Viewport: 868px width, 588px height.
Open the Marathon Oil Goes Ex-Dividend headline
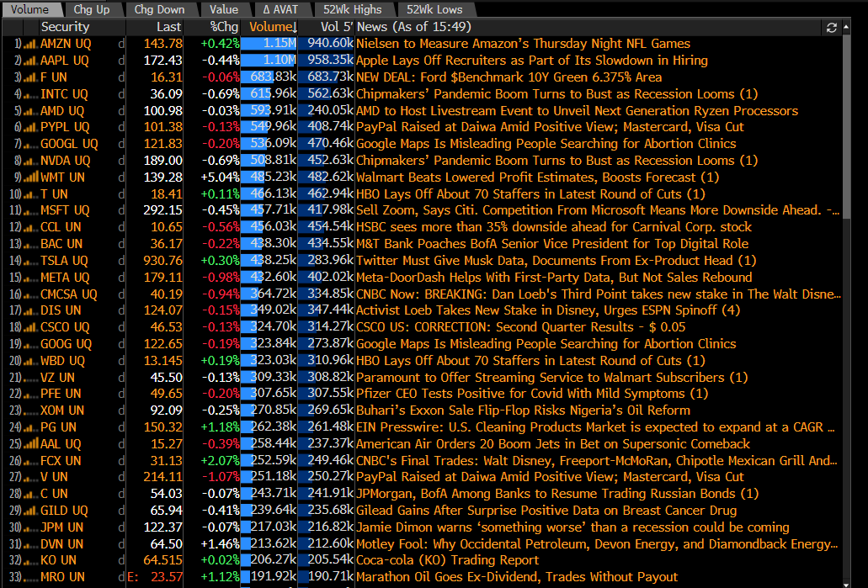[516, 577]
